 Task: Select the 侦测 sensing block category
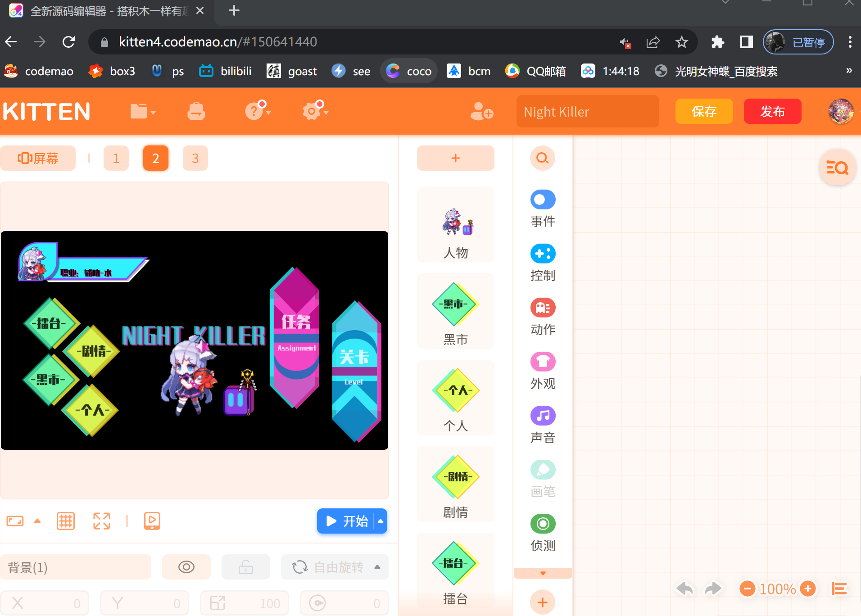[x=543, y=533]
